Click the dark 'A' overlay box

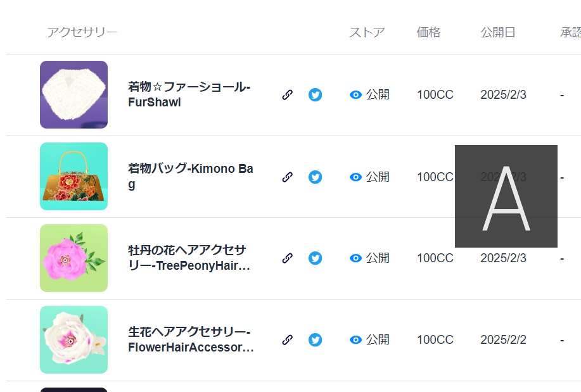(x=506, y=195)
